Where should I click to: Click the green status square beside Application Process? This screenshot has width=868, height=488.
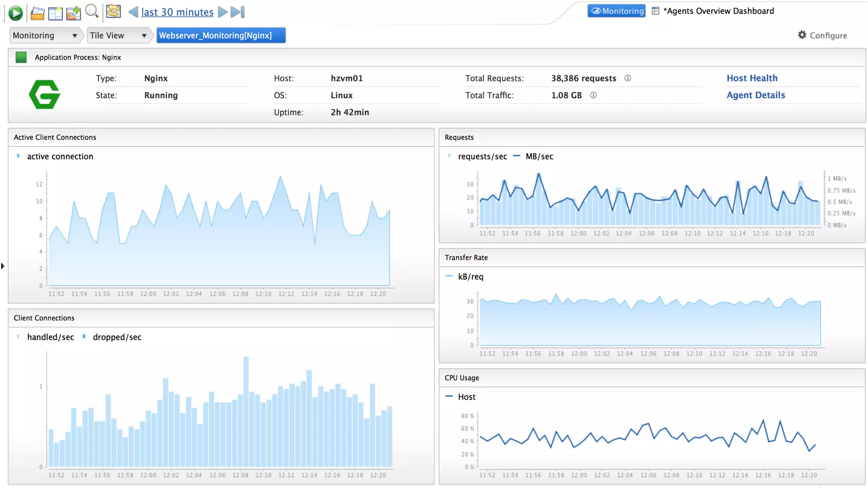pos(21,57)
